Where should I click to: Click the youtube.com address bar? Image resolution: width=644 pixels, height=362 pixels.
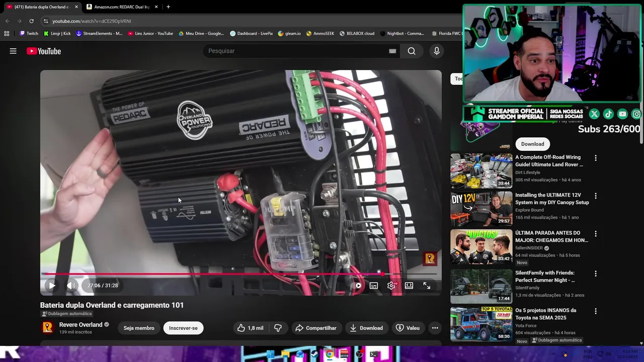coord(252,21)
